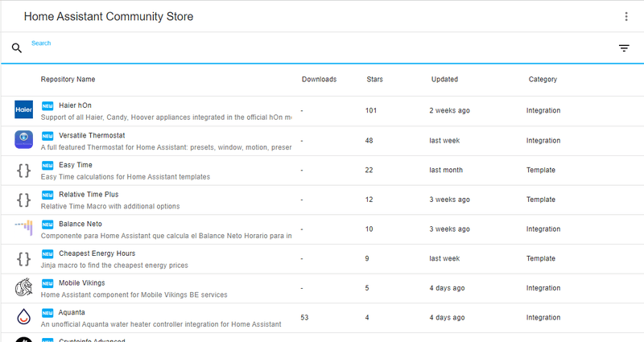The width and height of the screenshot is (644, 342).
Task: Click 'last week' in Cheapest Energy Hours row
Action: click(x=444, y=258)
